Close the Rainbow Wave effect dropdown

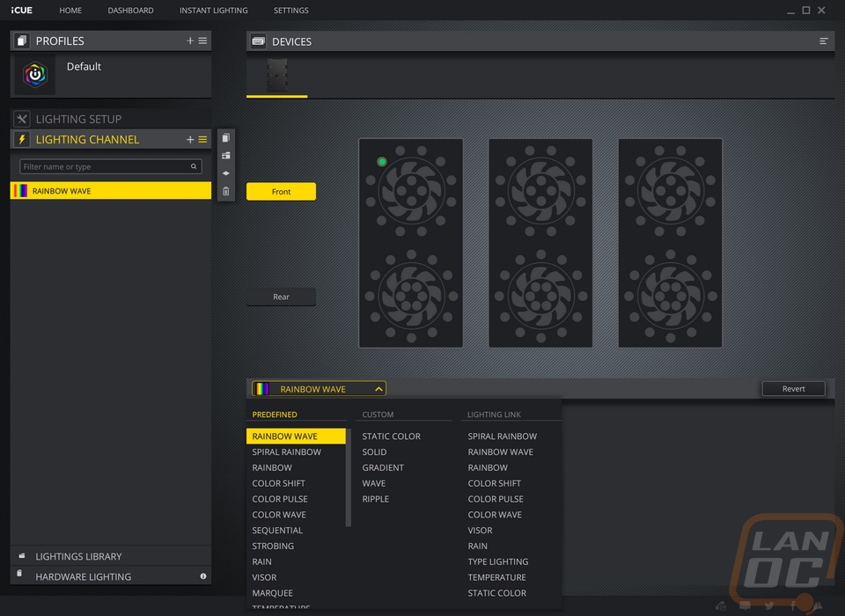[x=319, y=389]
